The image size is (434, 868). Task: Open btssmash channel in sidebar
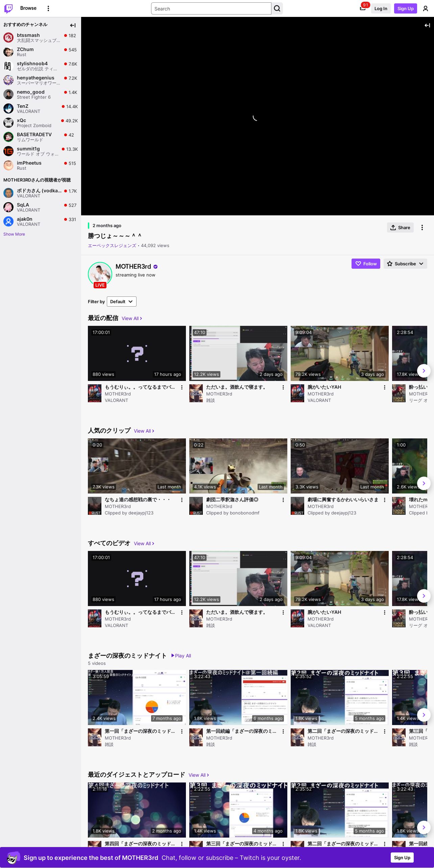pyautogui.click(x=41, y=38)
